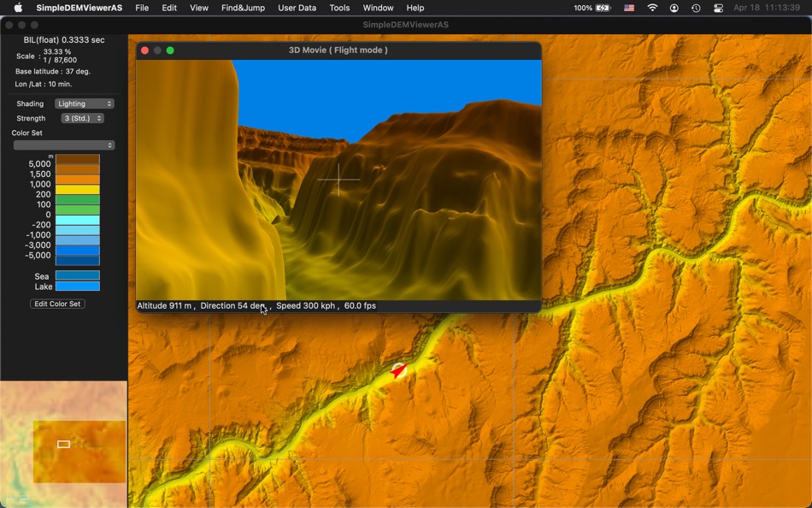Click the Edit Color Set button

[x=57, y=304]
